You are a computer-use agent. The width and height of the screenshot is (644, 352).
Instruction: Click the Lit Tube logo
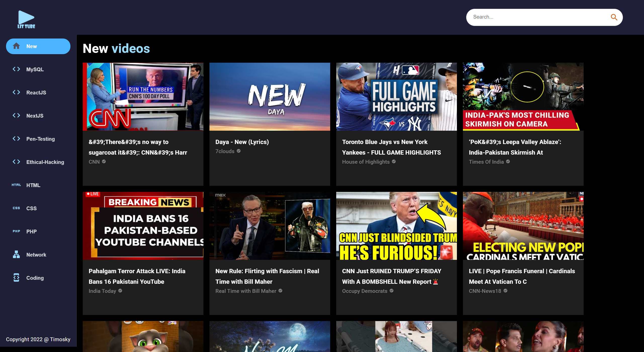click(x=26, y=19)
